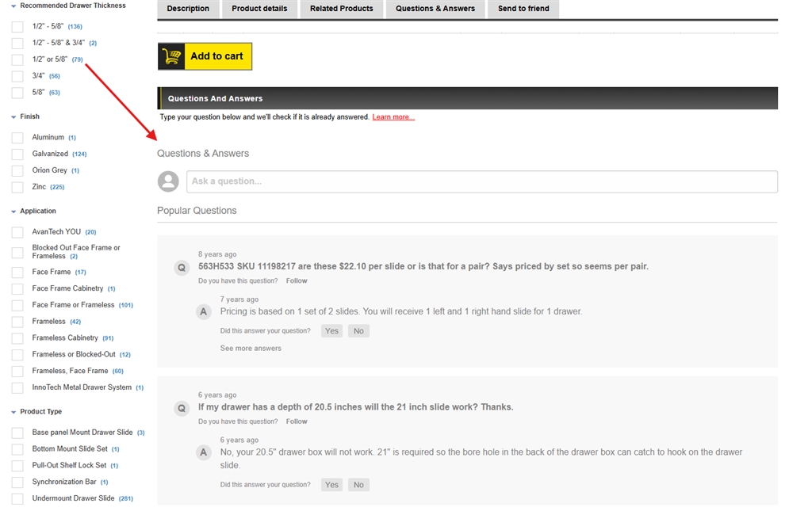Check the Galvanized finish checkbox
The height and width of the screenshot is (511, 812).
coord(17,154)
